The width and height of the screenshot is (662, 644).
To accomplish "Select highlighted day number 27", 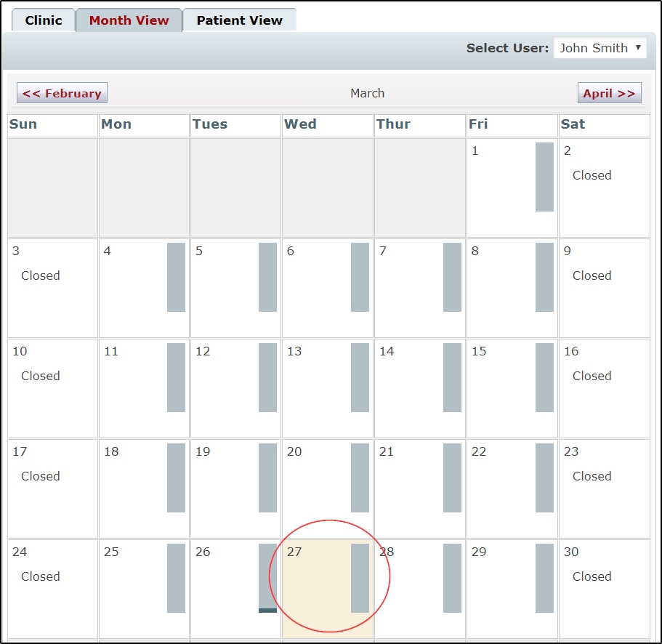I will click(294, 552).
